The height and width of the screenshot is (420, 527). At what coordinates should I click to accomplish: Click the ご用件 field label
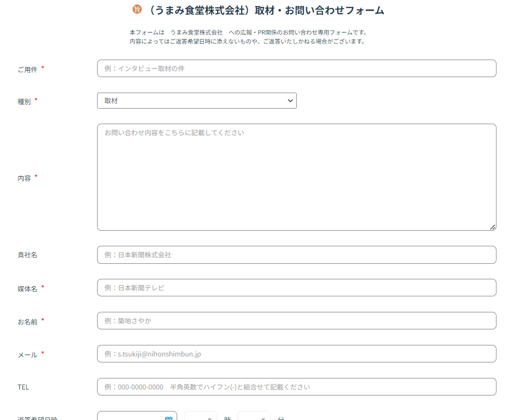[28, 69]
